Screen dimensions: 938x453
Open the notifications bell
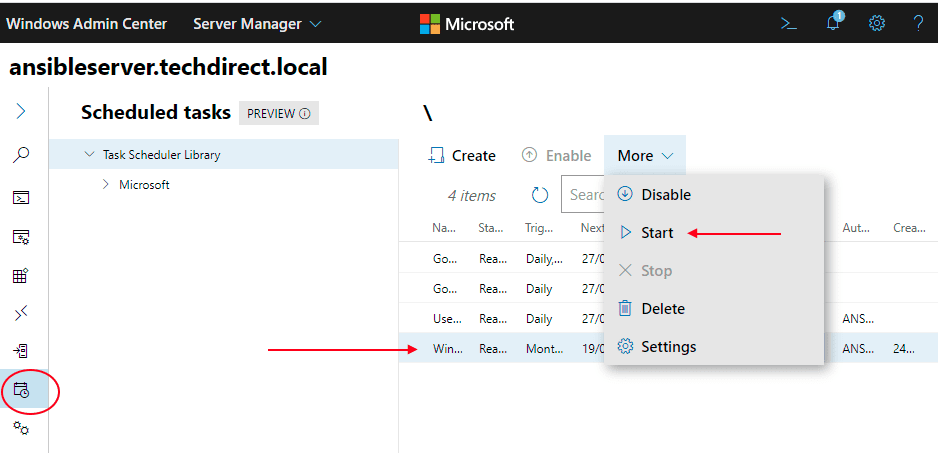(x=833, y=23)
